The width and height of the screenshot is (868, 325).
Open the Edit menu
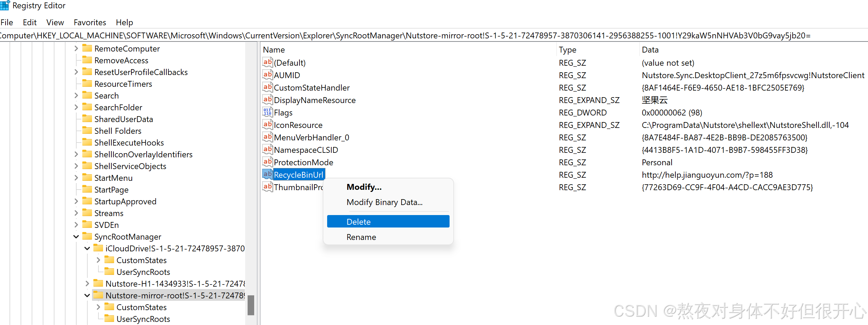(30, 22)
